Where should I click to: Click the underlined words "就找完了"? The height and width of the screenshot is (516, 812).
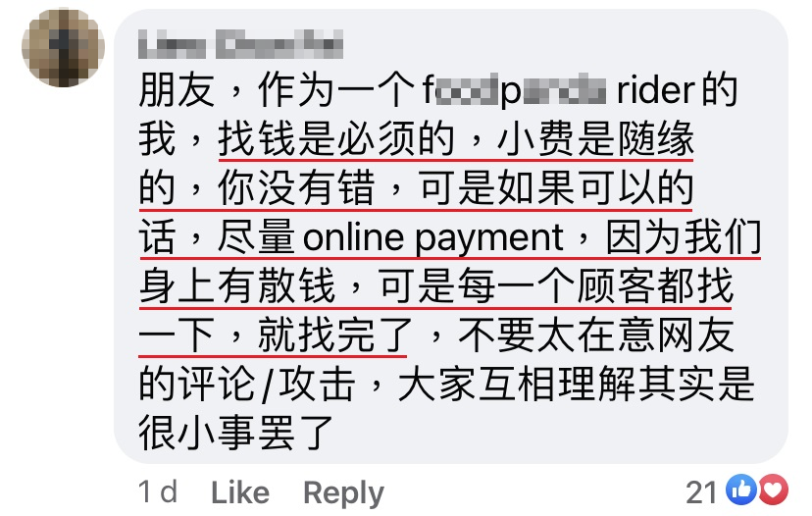coord(335,335)
